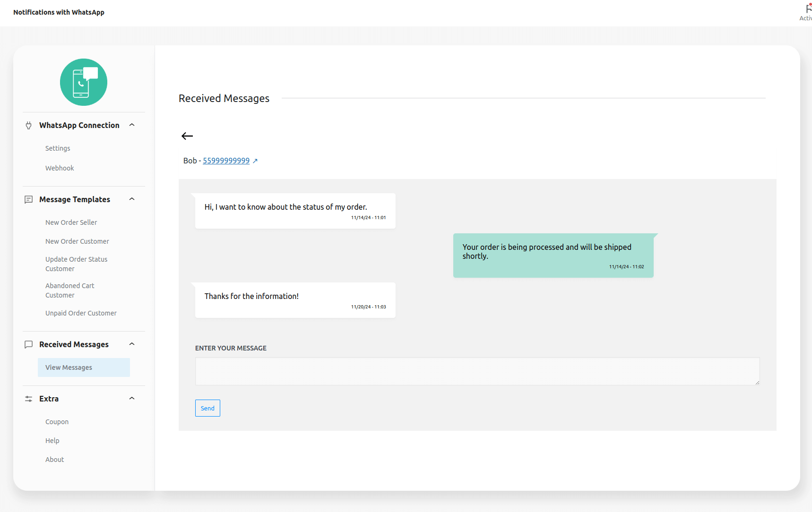Collapse the Received Messages section

[132, 344]
